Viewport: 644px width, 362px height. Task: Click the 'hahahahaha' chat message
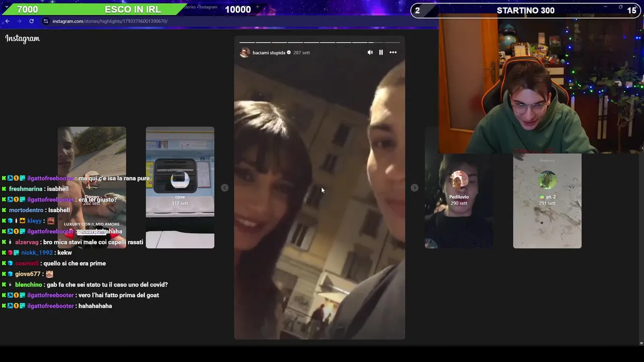(96, 306)
